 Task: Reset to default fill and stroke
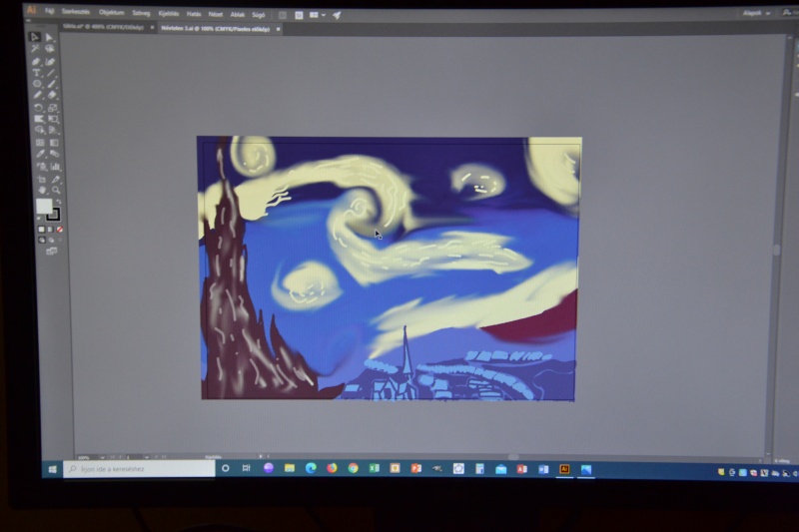[x=39, y=218]
